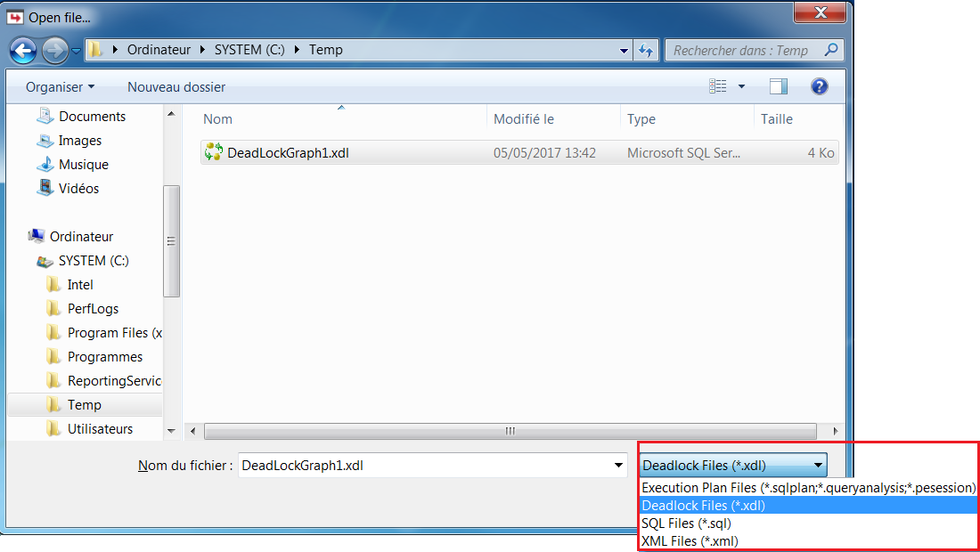Choose Deadlock Files (*.xdl) in the list

click(808, 505)
